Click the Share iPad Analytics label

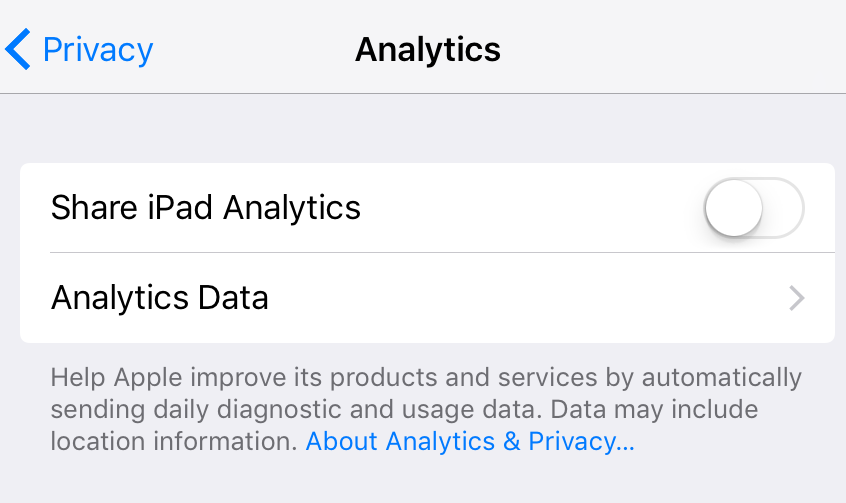(205, 208)
